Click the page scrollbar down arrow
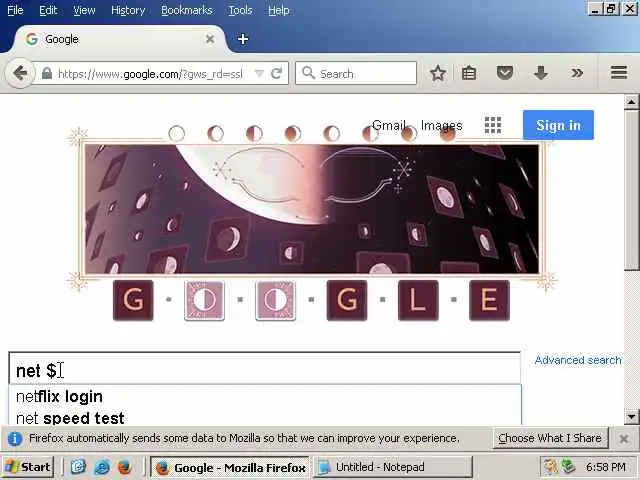Viewport: 640px width, 480px height. [x=631, y=417]
